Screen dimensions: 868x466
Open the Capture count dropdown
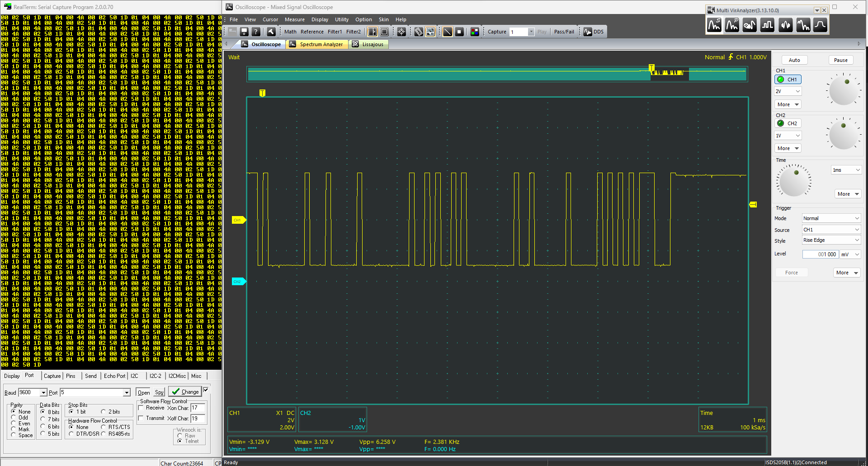pos(531,32)
